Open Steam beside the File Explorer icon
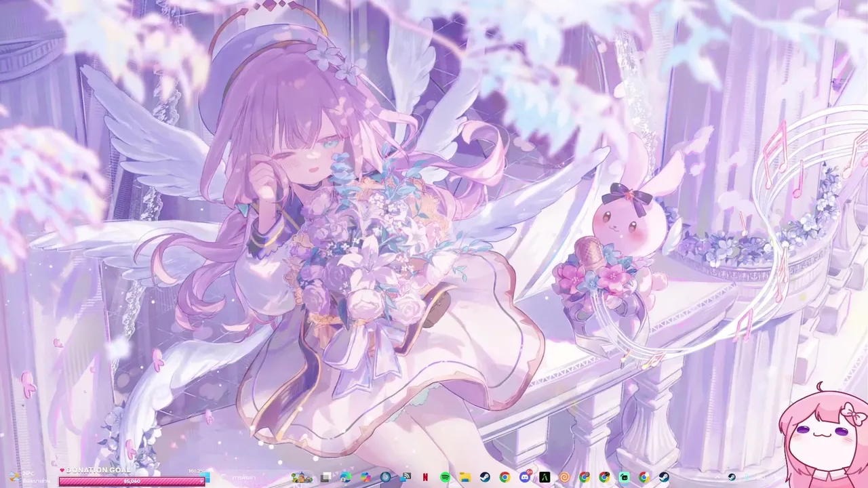The width and height of the screenshot is (868, 488). click(x=485, y=477)
